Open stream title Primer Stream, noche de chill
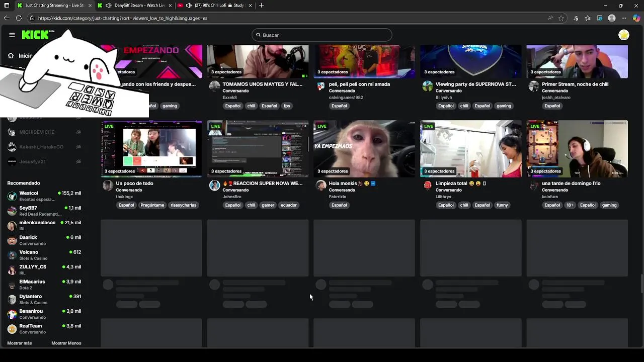This screenshot has height=362, width=644. tap(575, 84)
